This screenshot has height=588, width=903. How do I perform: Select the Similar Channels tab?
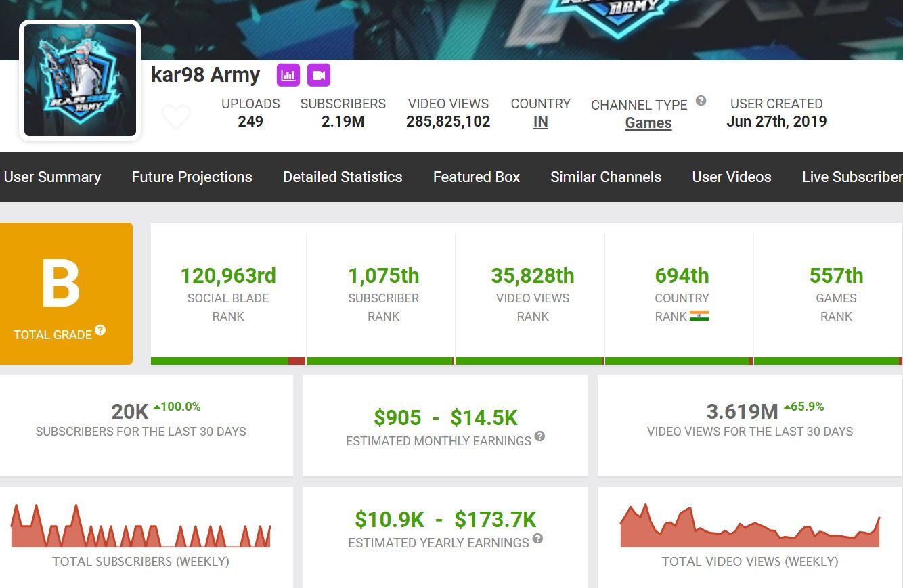coord(606,177)
